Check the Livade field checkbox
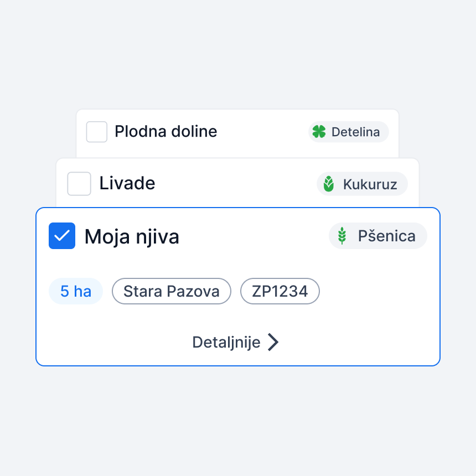476x476 pixels. (79, 184)
